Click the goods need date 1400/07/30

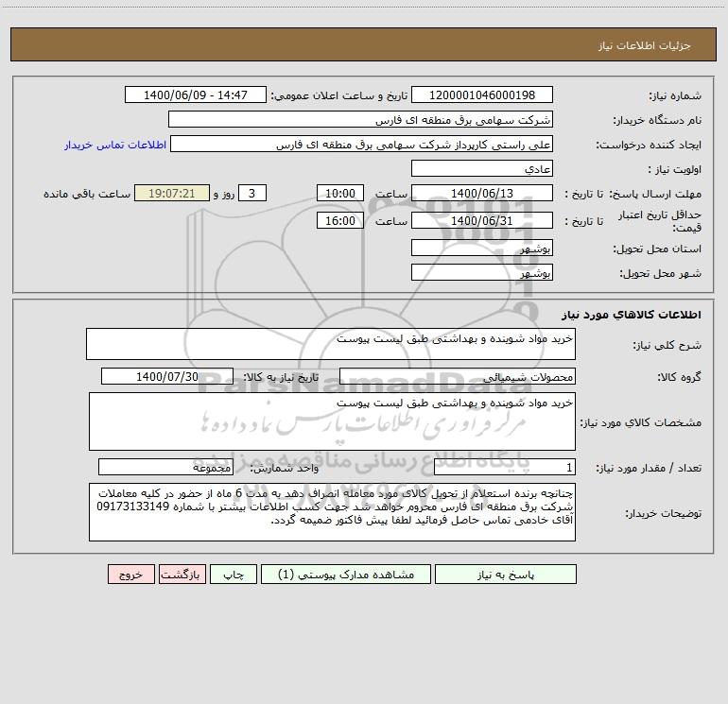pyautogui.click(x=167, y=376)
